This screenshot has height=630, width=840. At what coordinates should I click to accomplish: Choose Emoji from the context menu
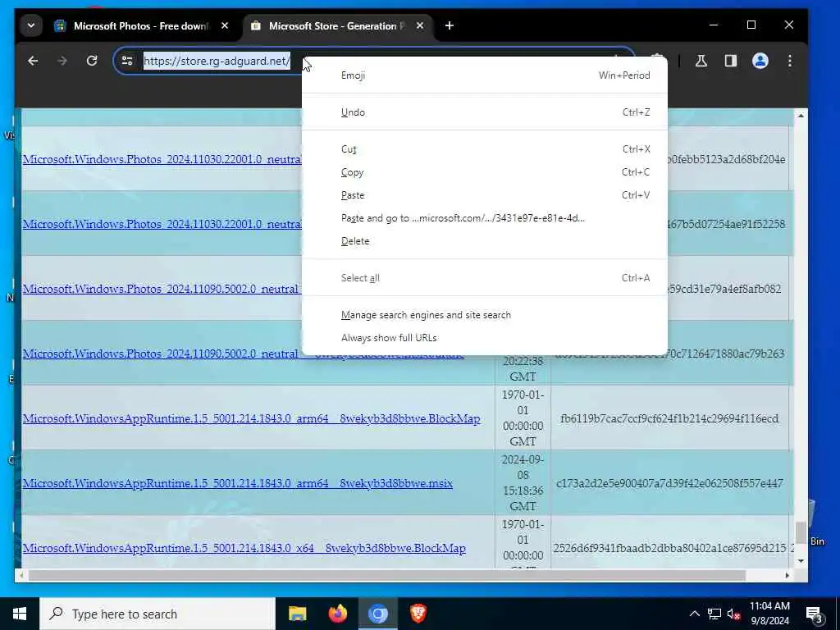[x=484, y=75]
